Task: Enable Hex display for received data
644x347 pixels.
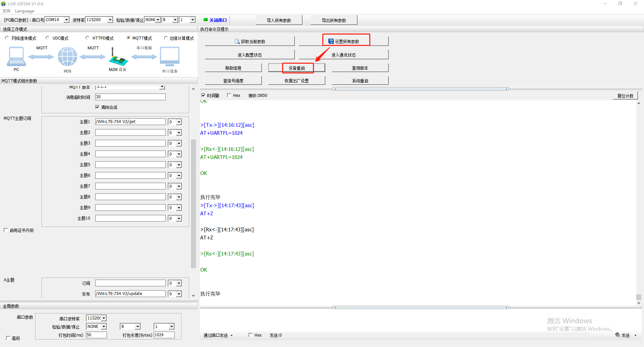Action: pyautogui.click(x=229, y=95)
